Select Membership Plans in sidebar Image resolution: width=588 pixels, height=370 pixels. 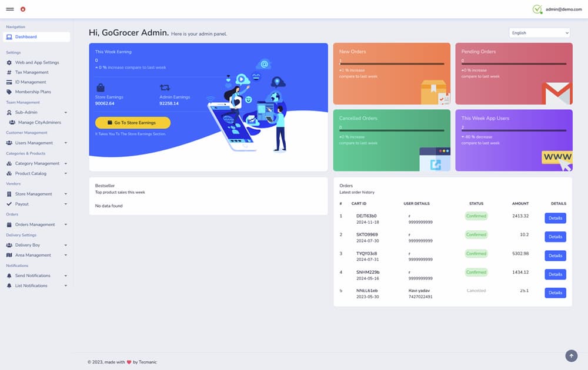36,92
